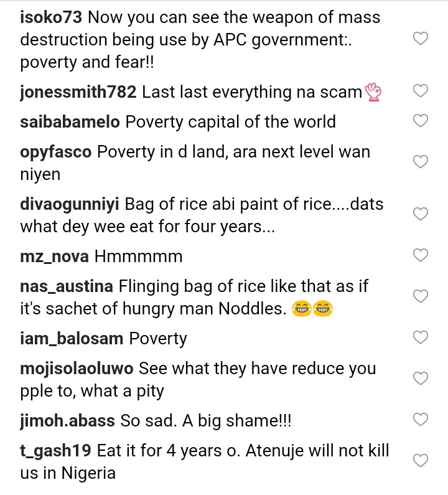Open the mz_nova username link

(x=55, y=256)
